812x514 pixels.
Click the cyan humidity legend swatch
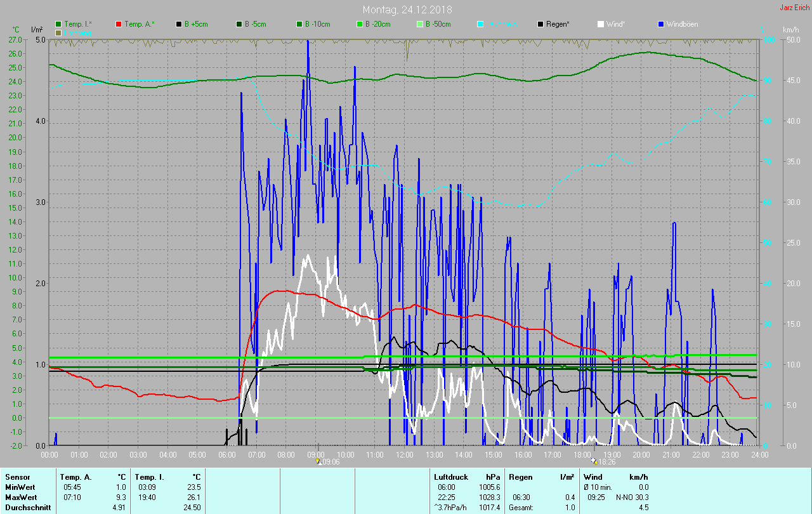[x=480, y=24]
